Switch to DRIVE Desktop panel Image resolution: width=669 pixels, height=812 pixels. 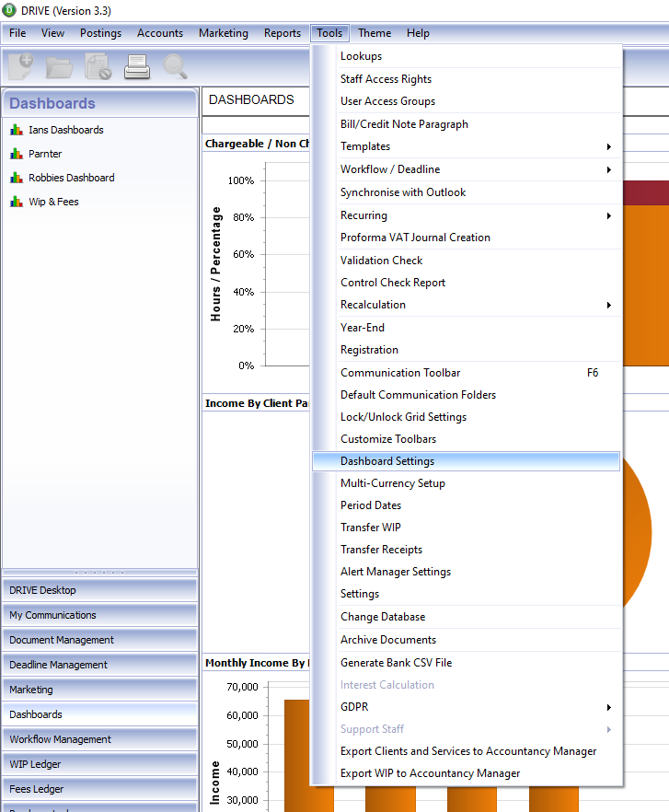pos(100,590)
